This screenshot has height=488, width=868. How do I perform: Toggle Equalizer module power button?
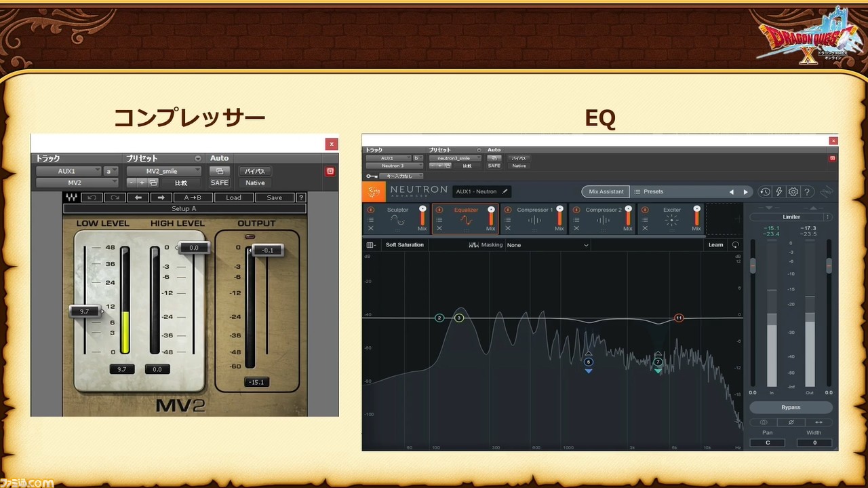[439, 210]
